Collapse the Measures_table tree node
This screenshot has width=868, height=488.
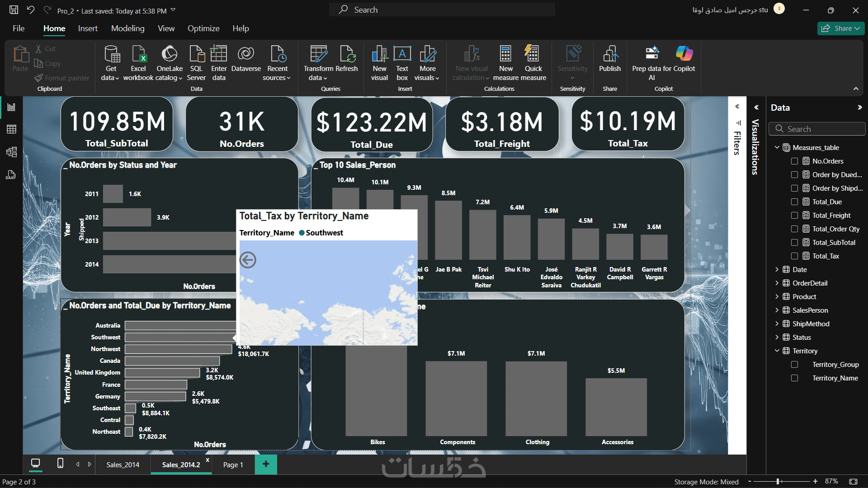777,147
